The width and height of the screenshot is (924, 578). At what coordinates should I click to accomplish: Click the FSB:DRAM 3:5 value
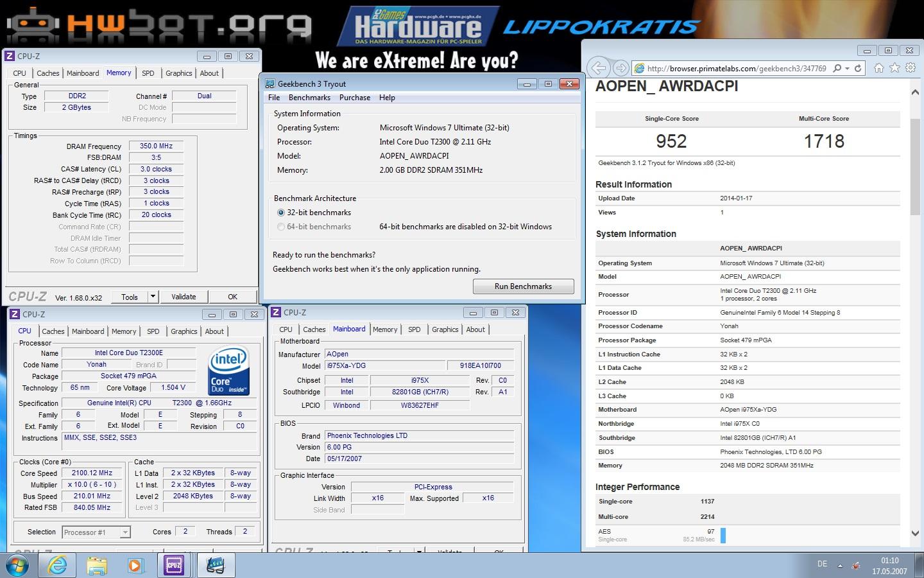[157, 157]
